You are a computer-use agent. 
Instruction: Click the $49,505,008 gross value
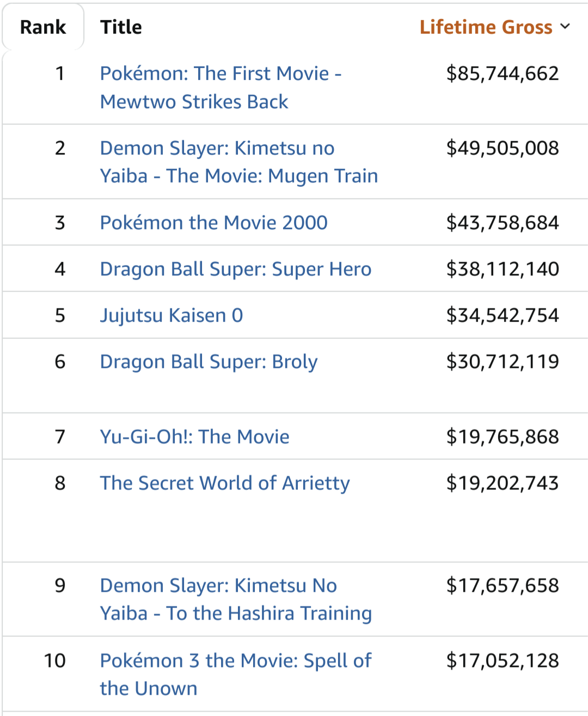[x=503, y=148]
